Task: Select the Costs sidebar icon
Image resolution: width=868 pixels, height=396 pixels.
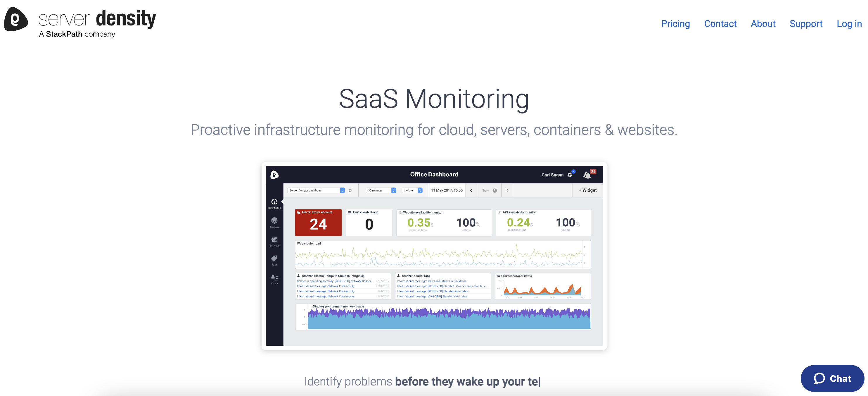Action: tap(274, 279)
